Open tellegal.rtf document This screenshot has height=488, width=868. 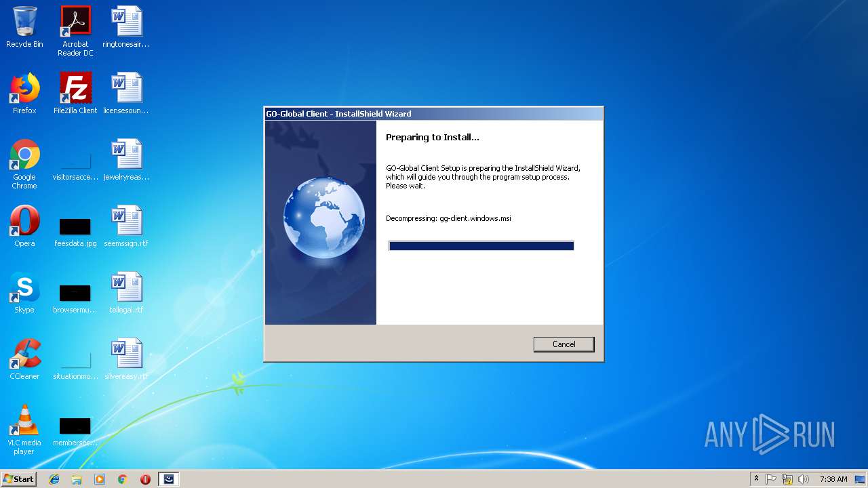point(126,293)
